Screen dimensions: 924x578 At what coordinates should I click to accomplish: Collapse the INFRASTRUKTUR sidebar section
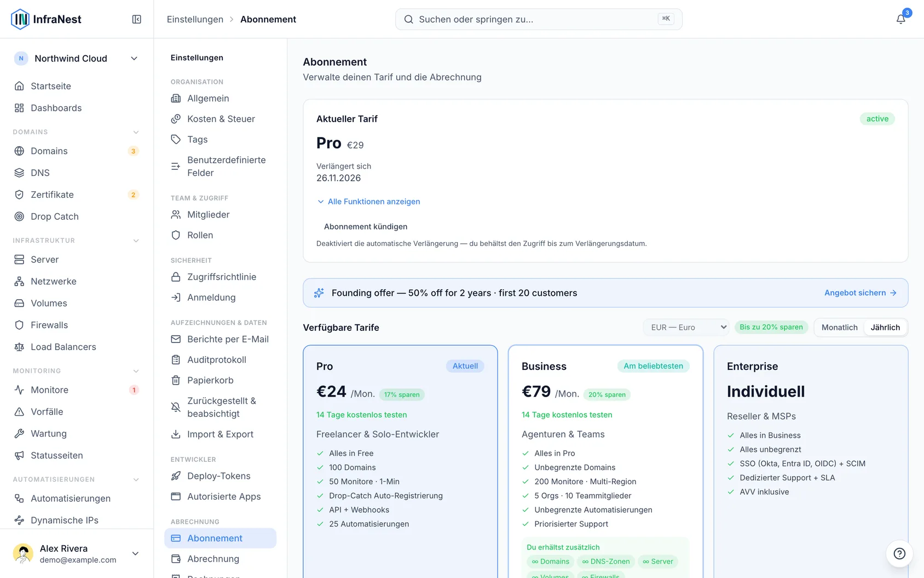136,241
